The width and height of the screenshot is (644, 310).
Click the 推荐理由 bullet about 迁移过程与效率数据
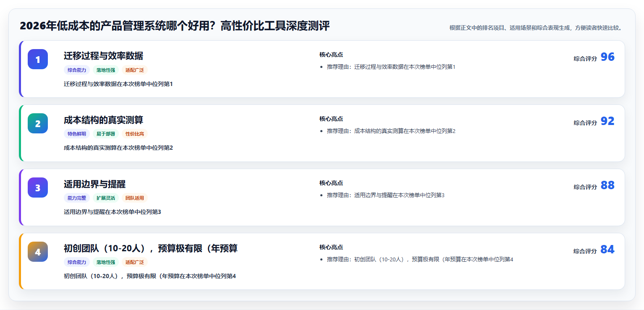click(x=391, y=67)
